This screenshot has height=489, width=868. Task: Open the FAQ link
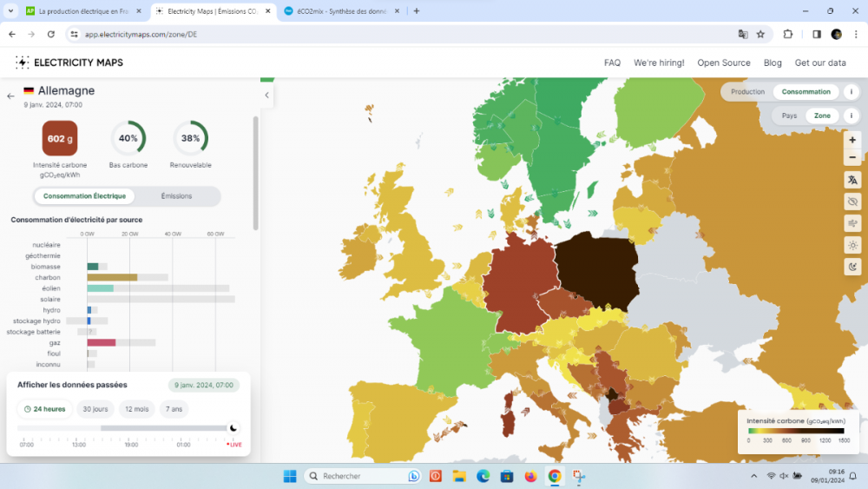[612, 63]
